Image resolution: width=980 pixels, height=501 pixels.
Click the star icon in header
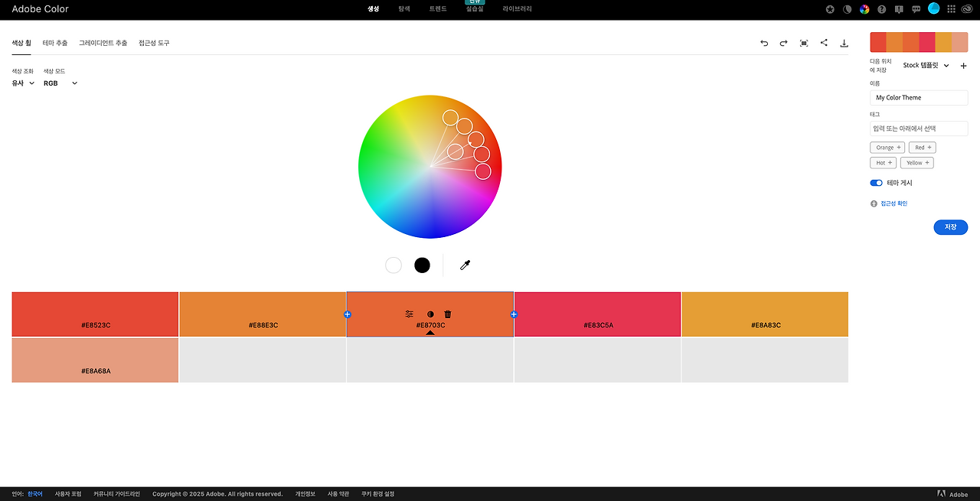coord(831,9)
